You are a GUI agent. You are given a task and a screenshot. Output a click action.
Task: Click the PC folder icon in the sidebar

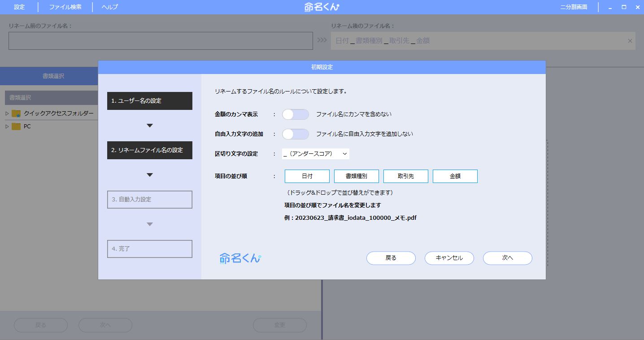point(17,126)
